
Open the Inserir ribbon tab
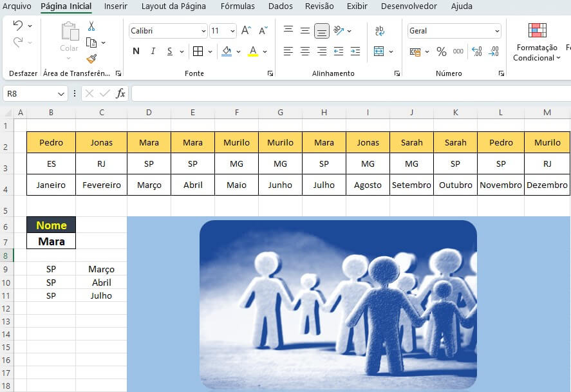pos(116,6)
